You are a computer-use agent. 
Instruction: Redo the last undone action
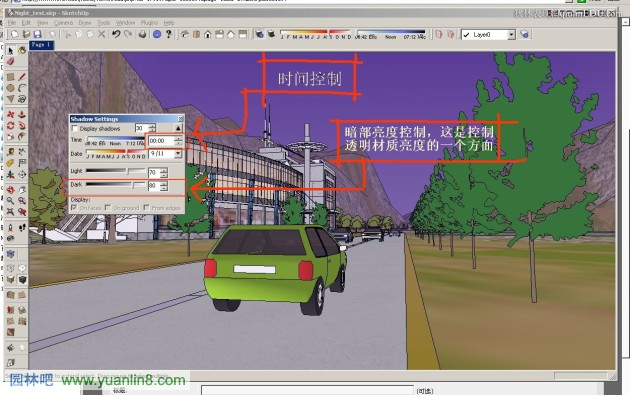click(x=128, y=35)
